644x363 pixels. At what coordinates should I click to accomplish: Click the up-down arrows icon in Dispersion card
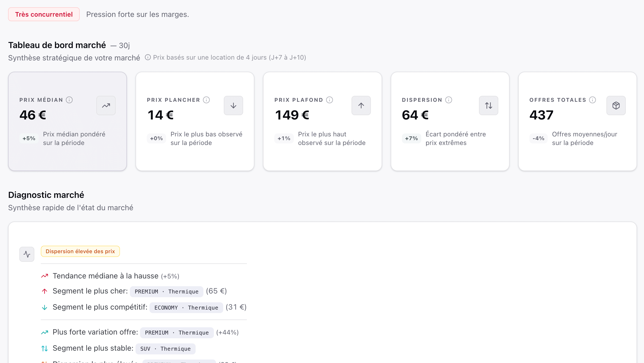click(x=489, y=106)
